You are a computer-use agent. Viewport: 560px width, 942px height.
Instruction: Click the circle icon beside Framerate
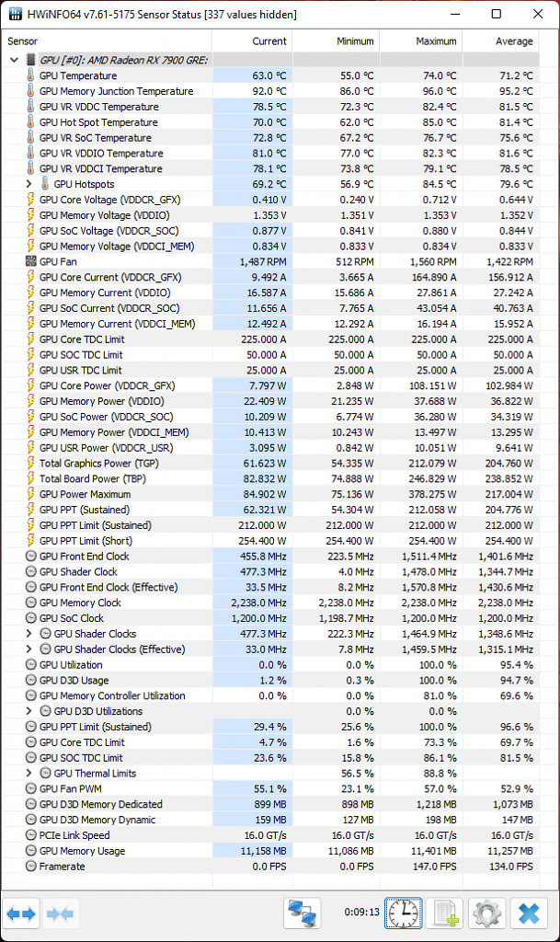(x=30, y=866)
